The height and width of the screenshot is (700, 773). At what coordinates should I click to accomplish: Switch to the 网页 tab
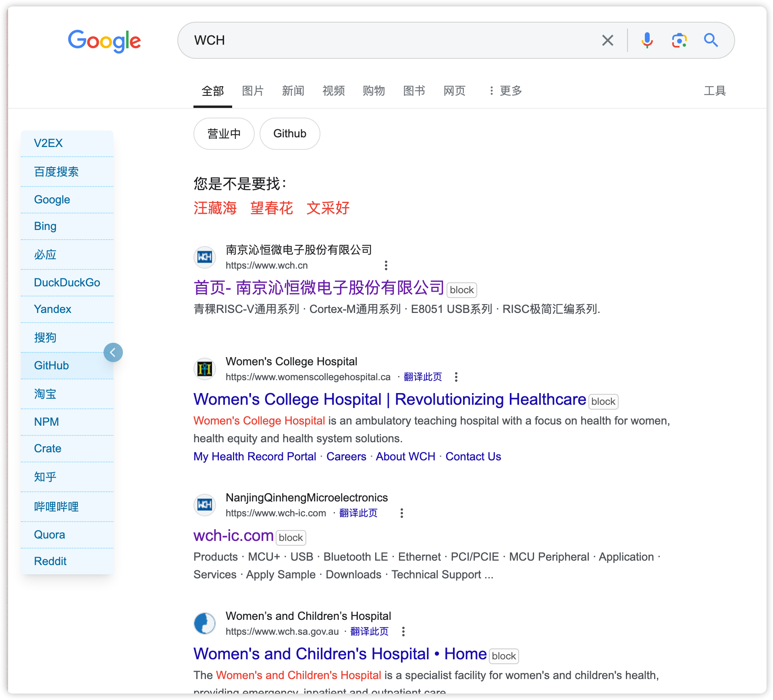click(454, 91)
